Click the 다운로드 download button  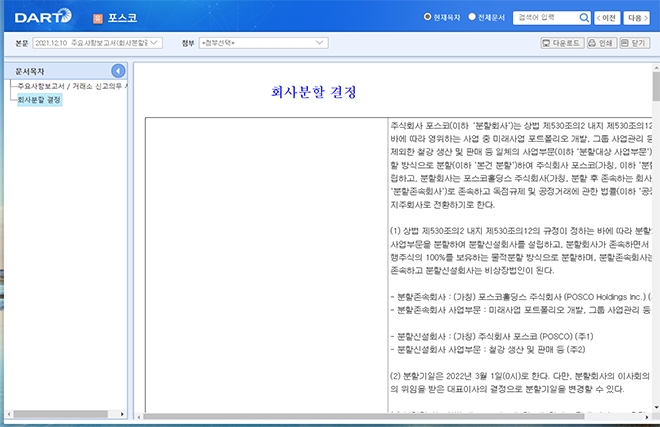560,44
